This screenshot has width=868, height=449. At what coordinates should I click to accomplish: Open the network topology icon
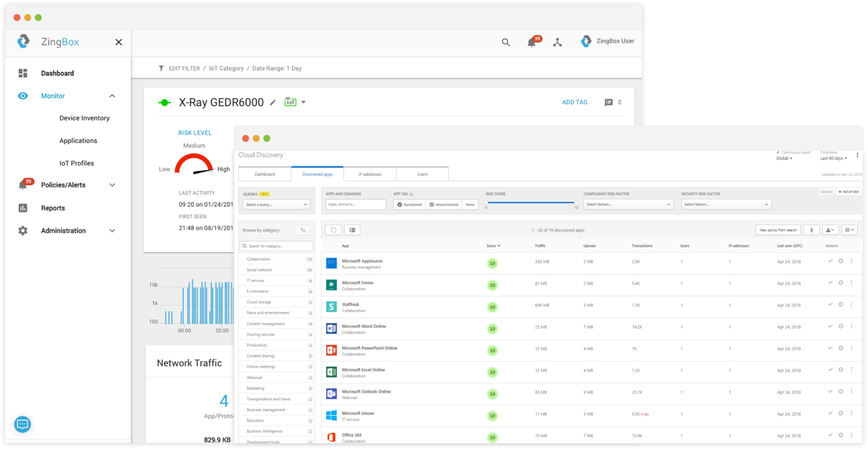[557, 43]
